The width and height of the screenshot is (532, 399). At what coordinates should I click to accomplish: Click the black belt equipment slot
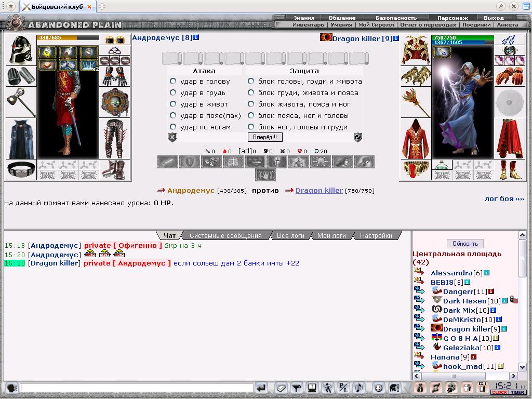(x=21, y=169)
